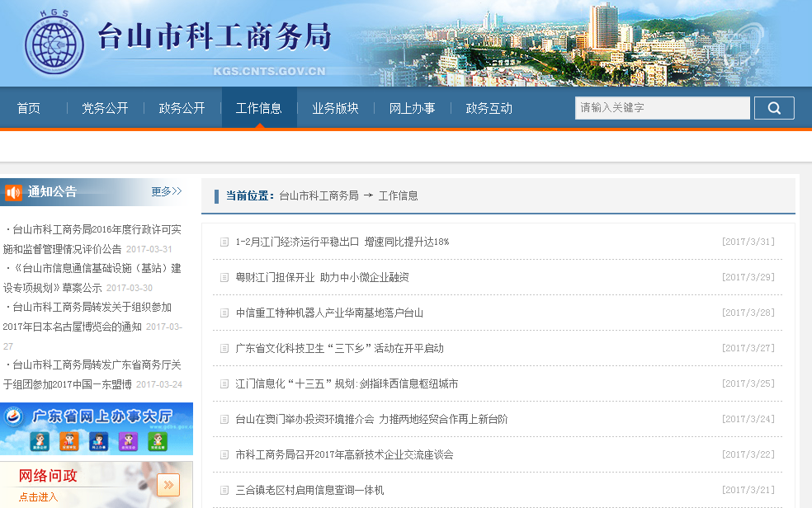Open the 首页 navigation tab

(x=28, y=108)
